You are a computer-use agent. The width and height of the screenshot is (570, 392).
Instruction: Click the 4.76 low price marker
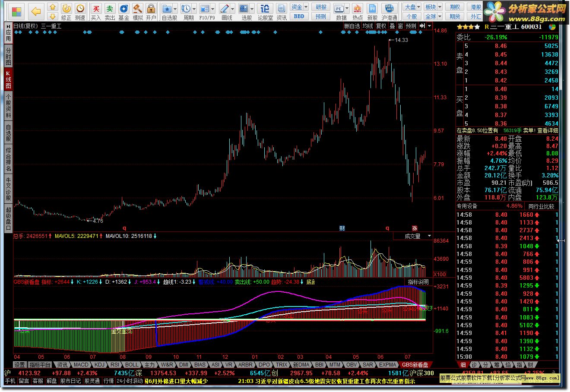pos(98,221)
